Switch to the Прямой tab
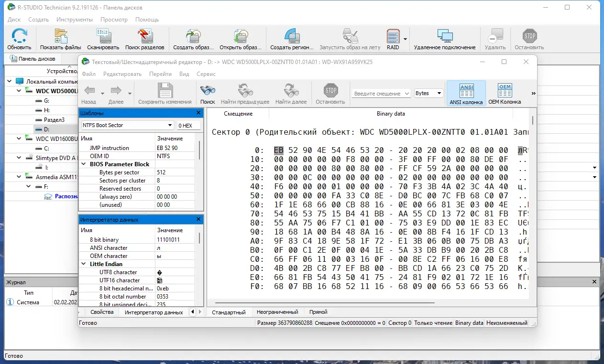The image size is (604, 364). (x=318, y=312)
